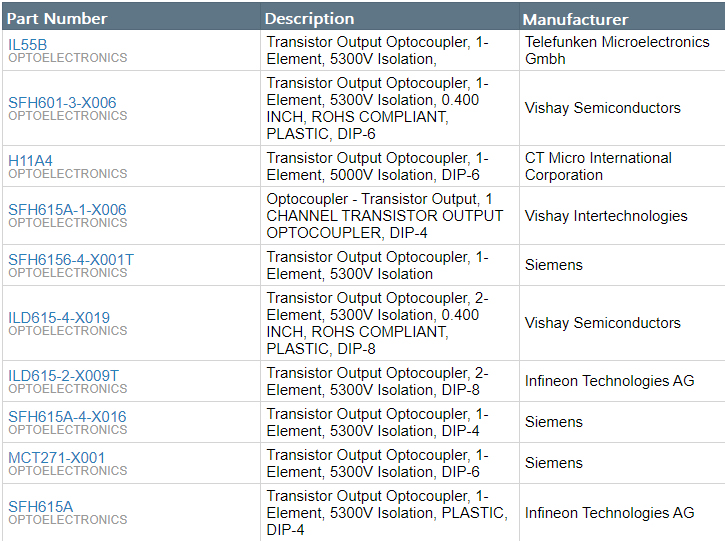
Task: Click the CT Micro International Corporation cell
Action: 598,166
